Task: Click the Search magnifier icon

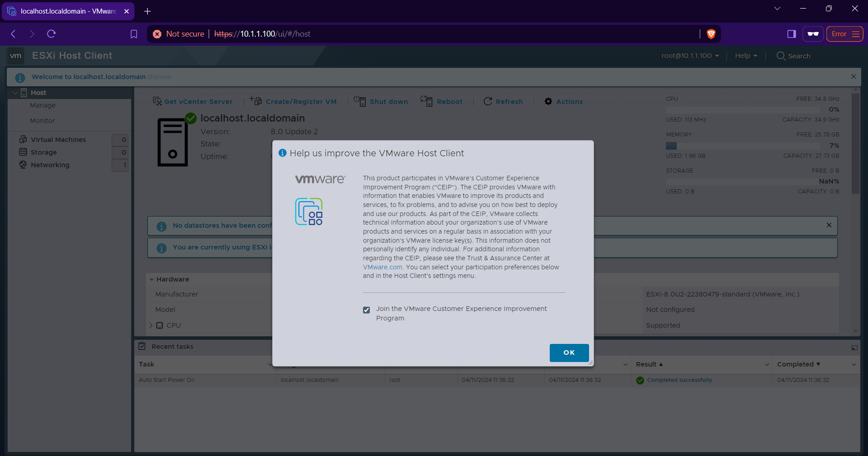Action: coord(781,56)
